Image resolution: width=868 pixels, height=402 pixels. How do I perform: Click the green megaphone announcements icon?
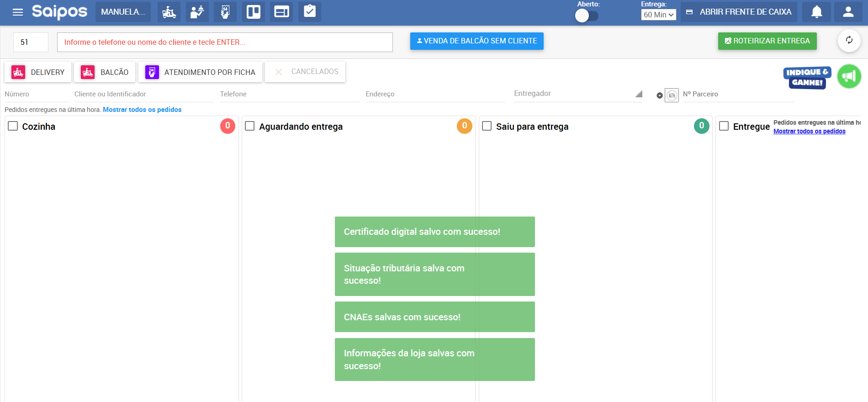(x=849, y=77)
